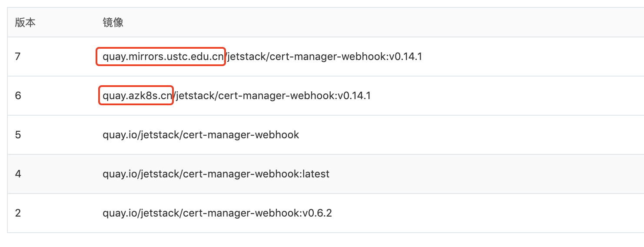Select the version 2 number cell

(x=18, y=213)
